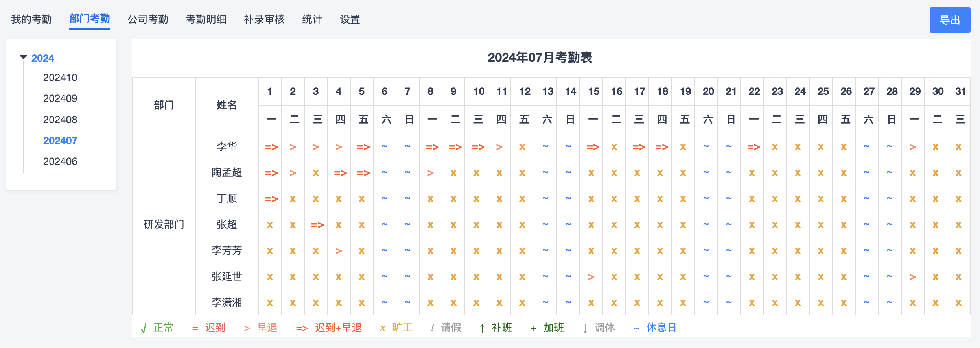The width and height of the screenshot is (980, 348).
Task: Click the 陶孟超 name cell
Action: click(227, 172)
